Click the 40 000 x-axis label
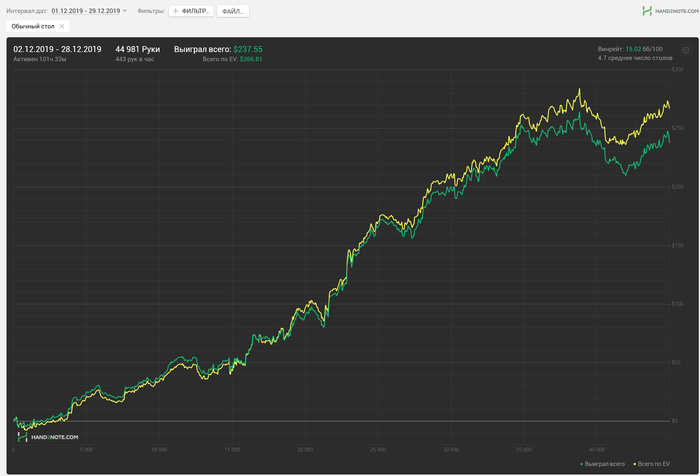 point(597,450)
